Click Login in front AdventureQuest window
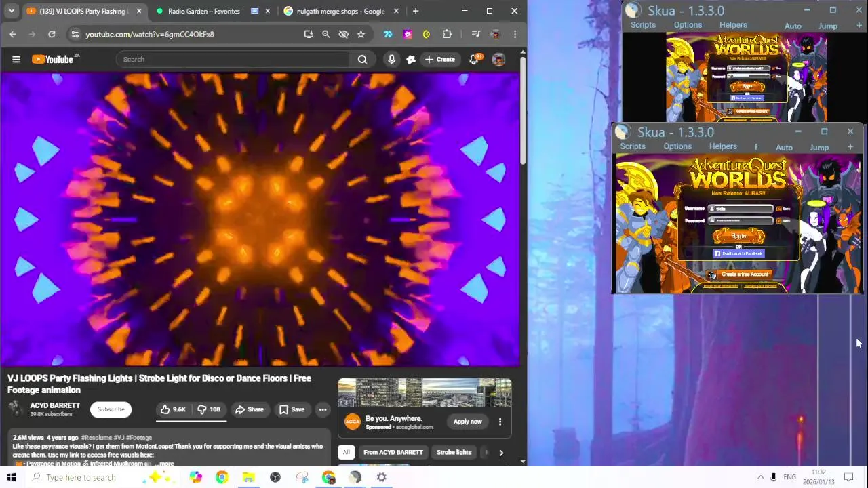 point(738,236)
